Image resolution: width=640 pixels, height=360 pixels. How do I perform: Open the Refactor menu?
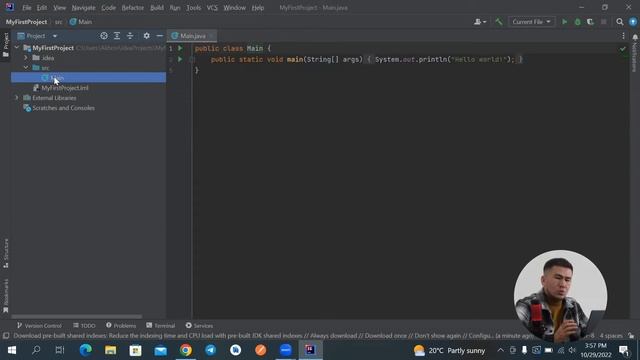pos(133,8)
